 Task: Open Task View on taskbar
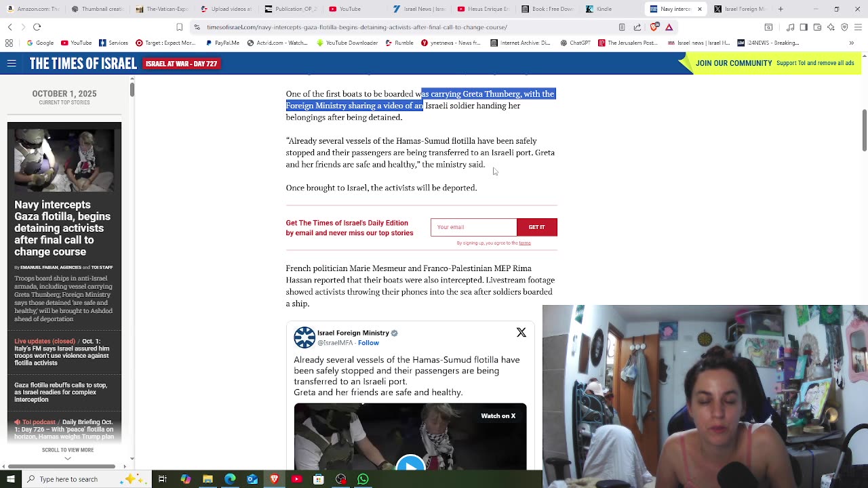[x=163, y=479]
